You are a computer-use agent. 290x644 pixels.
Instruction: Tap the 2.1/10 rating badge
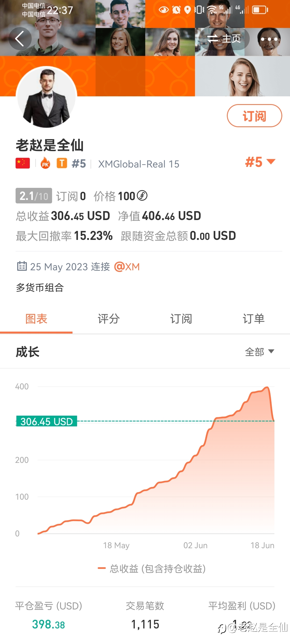[x=34, y=196]
